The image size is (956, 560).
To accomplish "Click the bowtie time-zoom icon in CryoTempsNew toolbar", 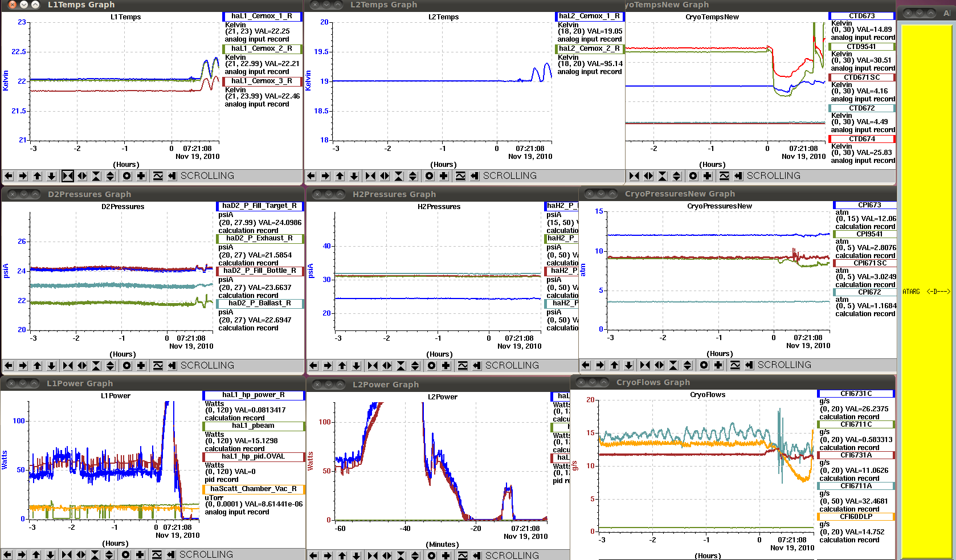I will pyautogui.click(x=634, y=176).
